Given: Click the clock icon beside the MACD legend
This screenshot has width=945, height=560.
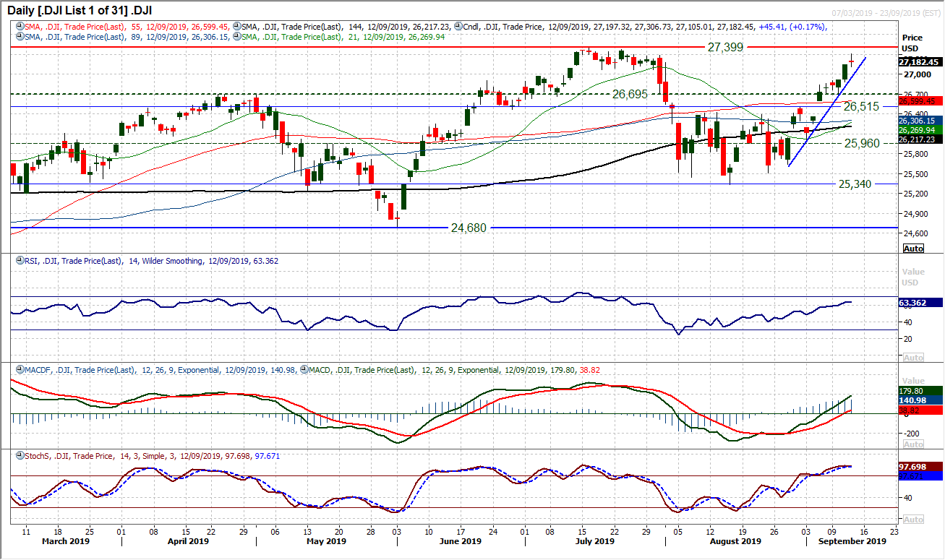Looking at the screenshot, I should point(305,370).
